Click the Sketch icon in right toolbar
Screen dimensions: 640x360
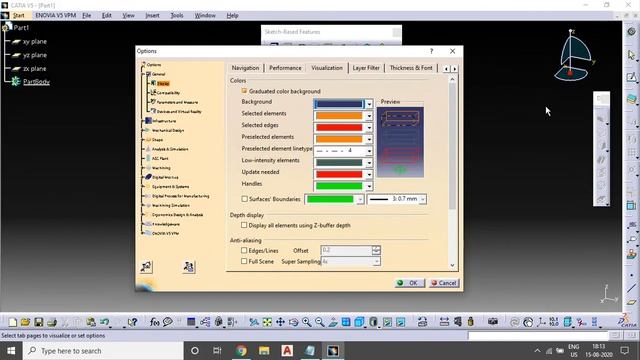click(x=631, y=77)
